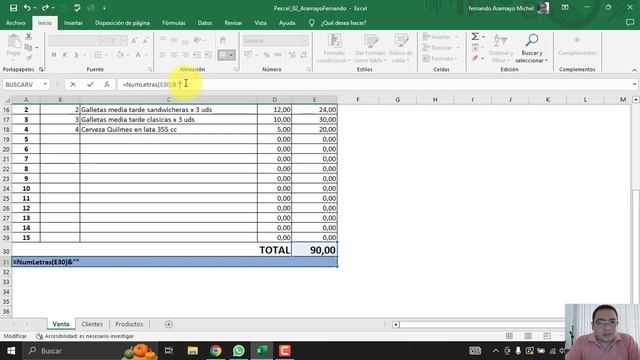The width and height of the screenshot is (640, 360).
Task: Collapse the ribbon with the caret
Action: tap(634, 70)
